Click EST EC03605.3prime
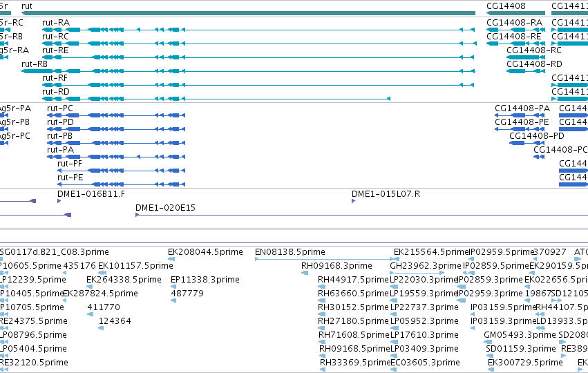 point(425,363)
